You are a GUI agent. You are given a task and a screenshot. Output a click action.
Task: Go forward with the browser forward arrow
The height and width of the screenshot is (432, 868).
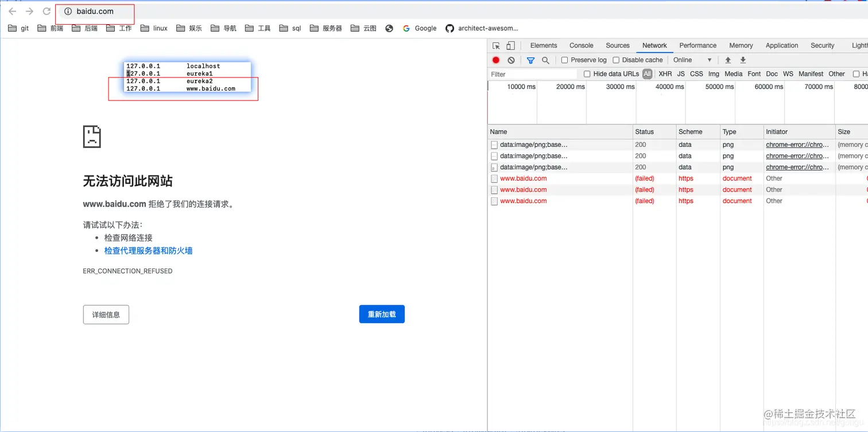point(29,11)
